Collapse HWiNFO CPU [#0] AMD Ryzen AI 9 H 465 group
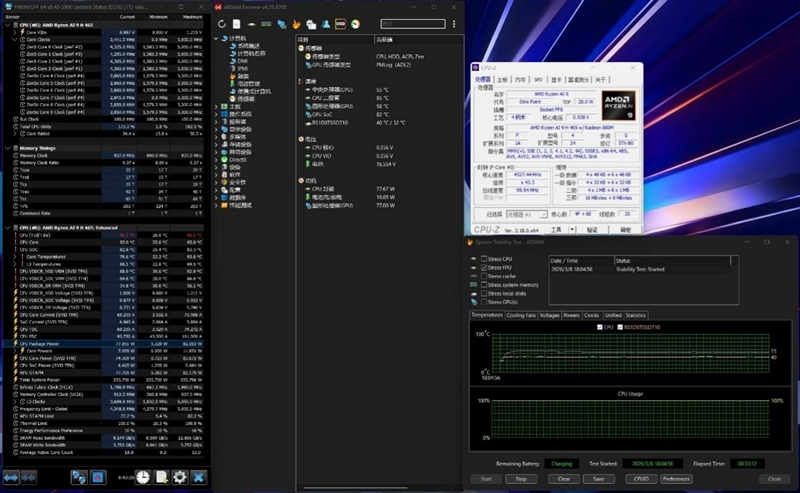This screenshot has width=800, height=493. pos(8,25)
